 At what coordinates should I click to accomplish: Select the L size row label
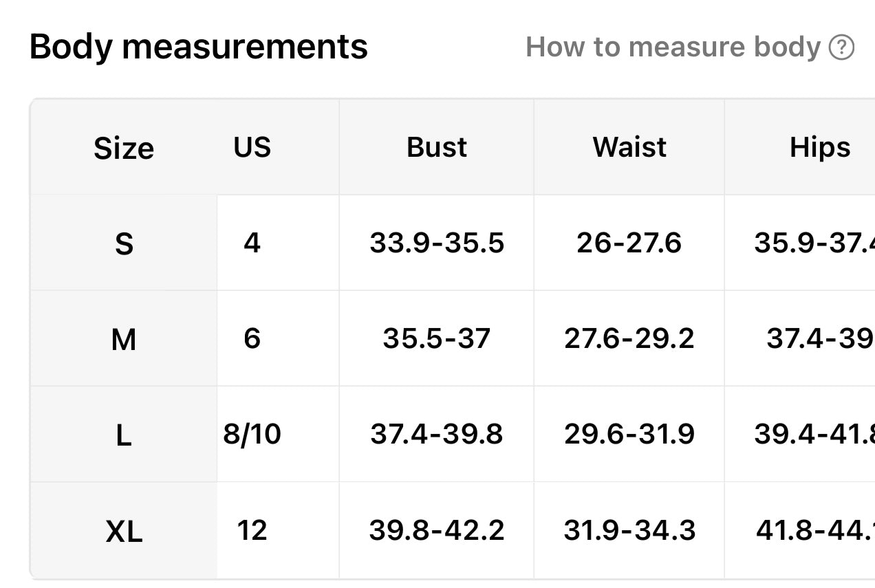(124, 435)
